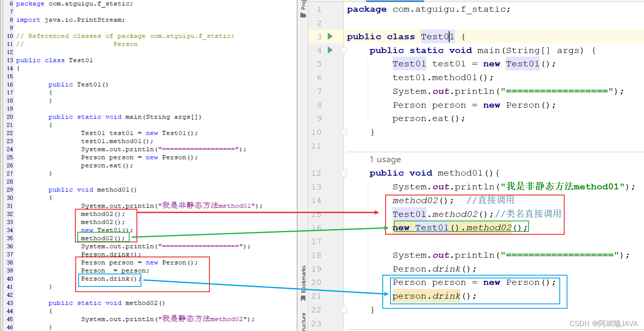Click the string '我是静态方法method02' in the left pane
This screenshot has width=644, height=331.
pos(203,319)
